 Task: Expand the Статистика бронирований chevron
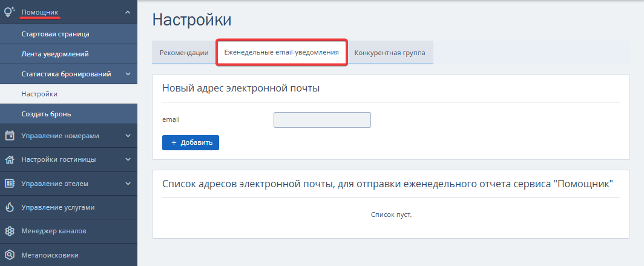pos(128,74)
